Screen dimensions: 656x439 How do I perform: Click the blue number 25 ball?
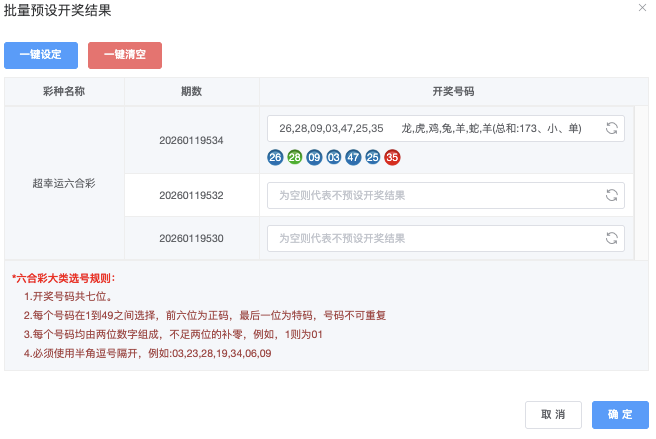[x=372, y=157]
